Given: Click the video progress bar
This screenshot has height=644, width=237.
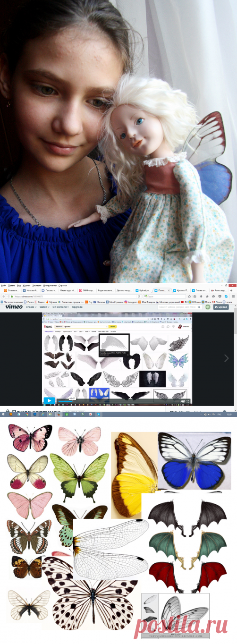Looking at the screenshot, I should (117, 401).
